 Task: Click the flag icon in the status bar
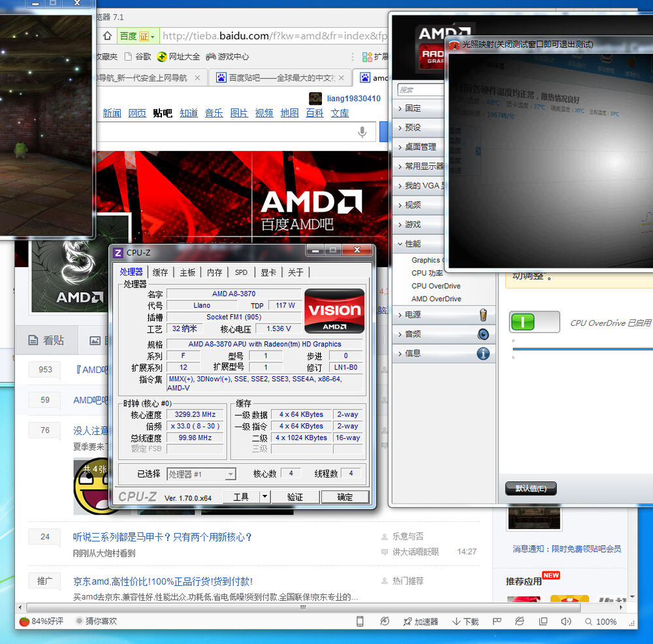pyautogui.click(x=497, y=622)
